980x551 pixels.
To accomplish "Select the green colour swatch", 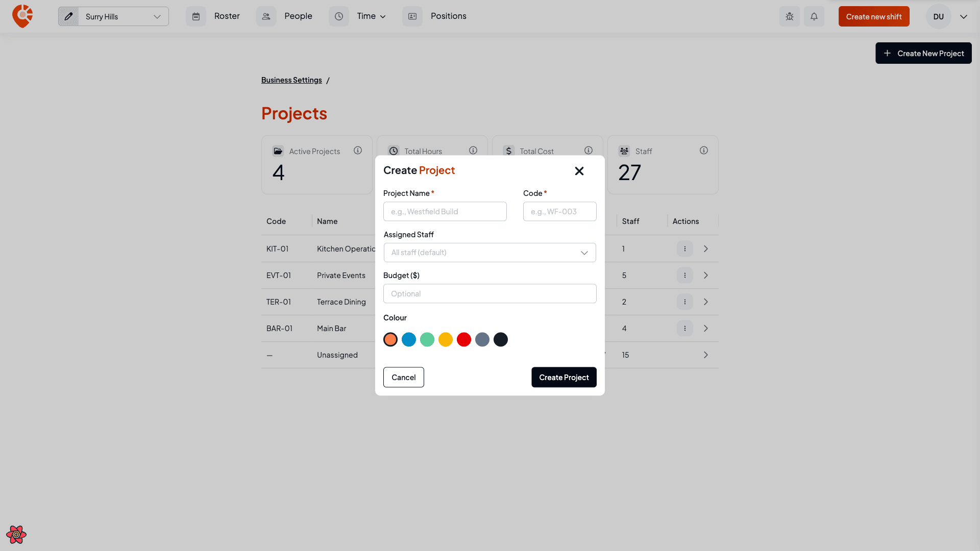I will [x=427, y=339].
